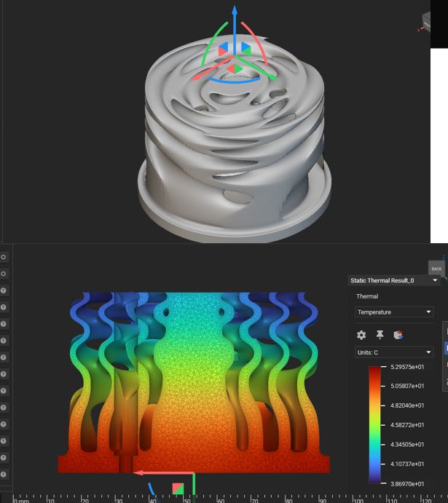Viewport: 448px width, 503px height.
Task: Click the rainbow temperature color legend bar
Action: pos(375,424)
